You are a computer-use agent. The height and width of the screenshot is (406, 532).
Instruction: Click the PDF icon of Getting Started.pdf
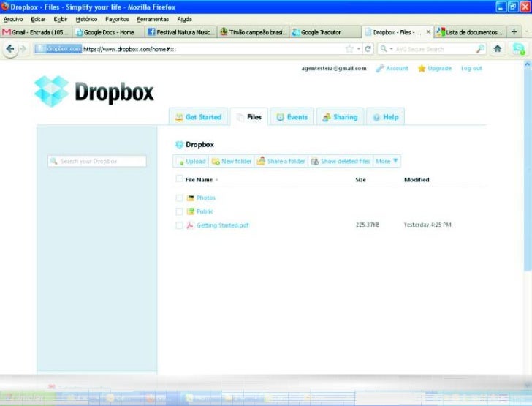pyautogui.click(x=190, y=225)
